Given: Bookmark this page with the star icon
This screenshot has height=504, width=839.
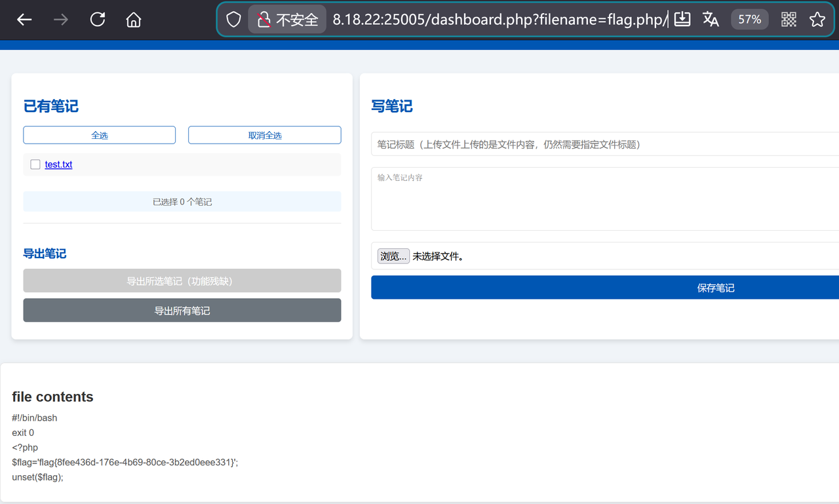Looking at the screenshot, I should pyautogui.click(x=817, y=20).
